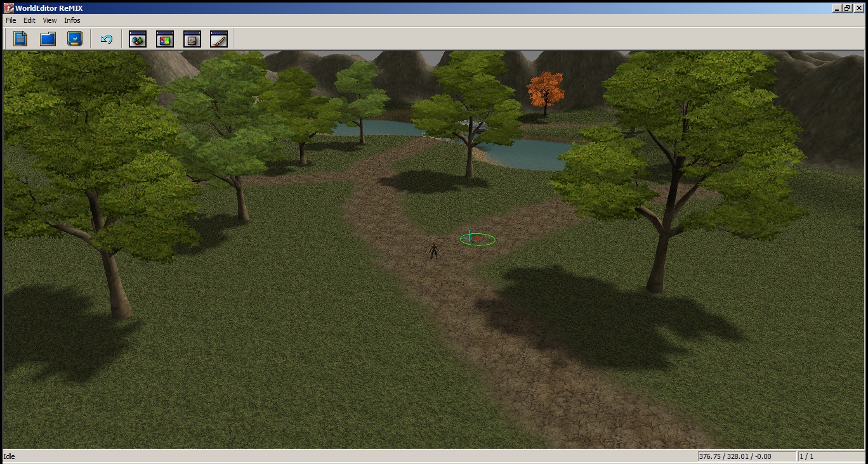Open the grid window icon
This screenshot has height=464, width=868.
point(192,39)
